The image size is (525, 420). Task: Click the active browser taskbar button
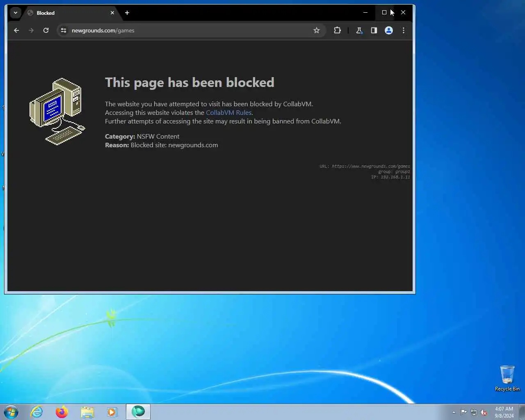tap(138, 412)
